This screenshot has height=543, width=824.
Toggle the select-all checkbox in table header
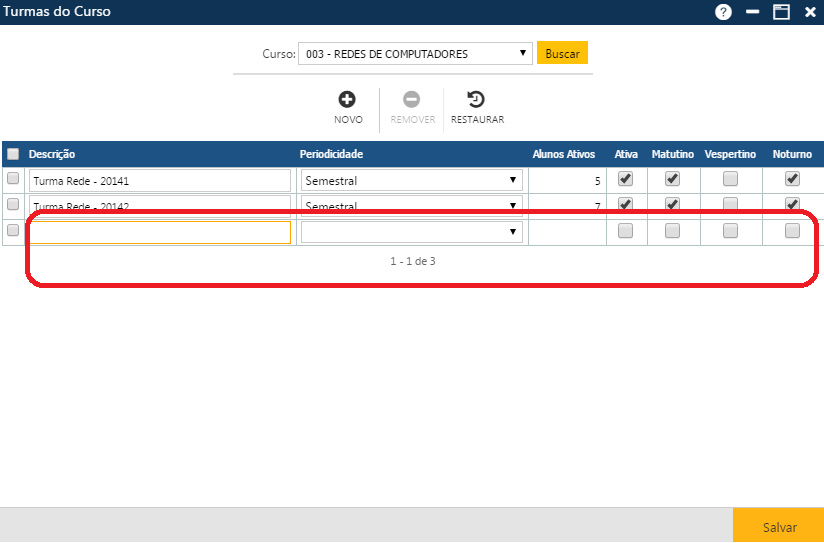[x=13, y=154]
